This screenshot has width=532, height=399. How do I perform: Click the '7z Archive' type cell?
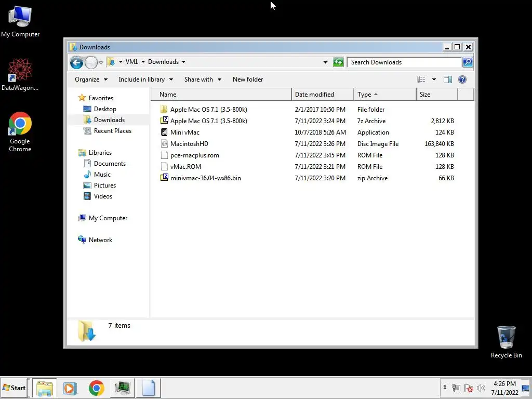(371, 121)
